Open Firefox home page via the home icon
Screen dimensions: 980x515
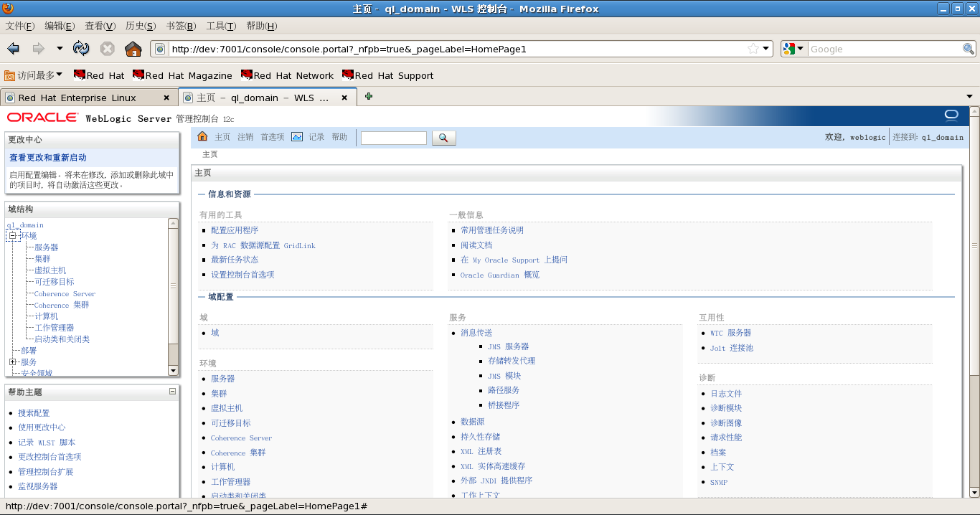(133, 49)
